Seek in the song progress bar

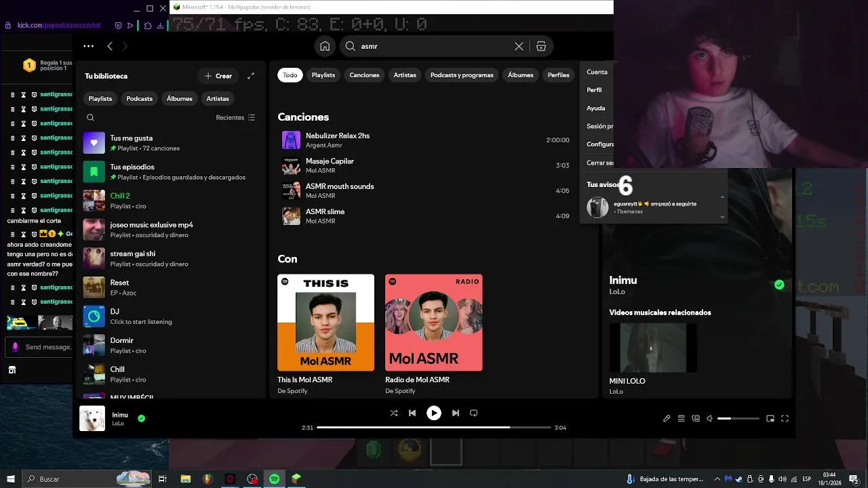(x=434, y=428)
